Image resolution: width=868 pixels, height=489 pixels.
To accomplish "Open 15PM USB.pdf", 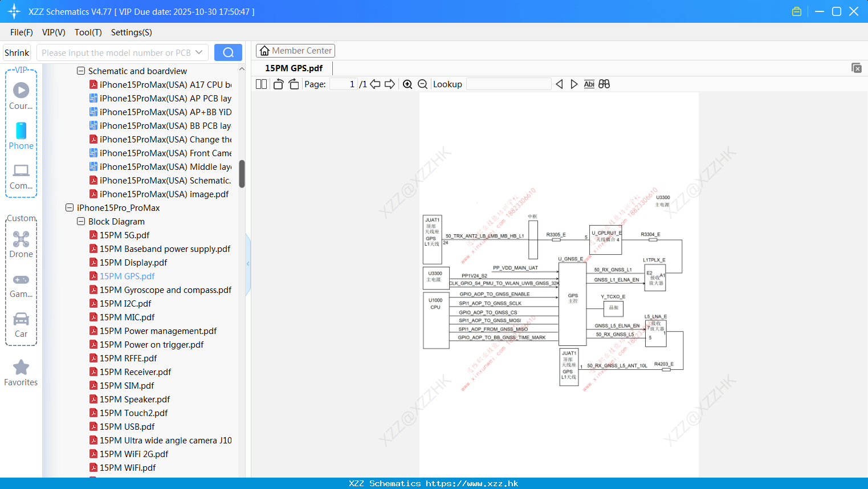I will click(x=127, y=426).
